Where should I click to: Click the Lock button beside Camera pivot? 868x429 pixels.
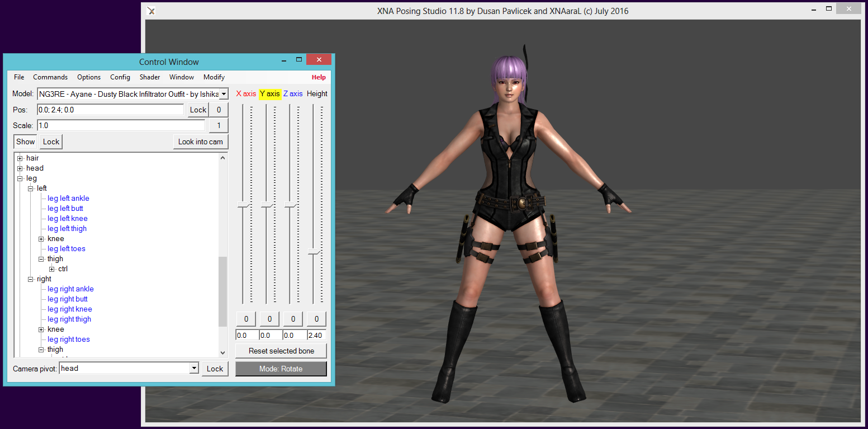[x=215, y=369]
